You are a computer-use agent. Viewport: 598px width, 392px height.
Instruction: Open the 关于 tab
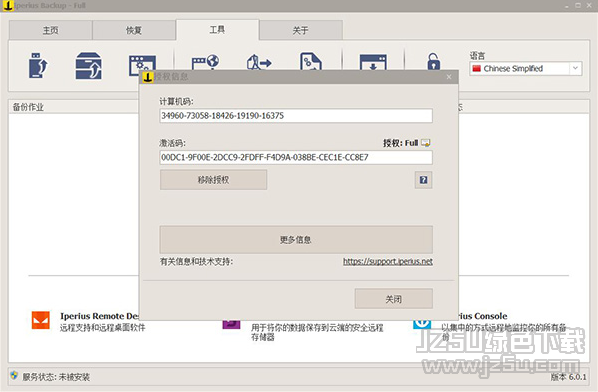[x=301, y=30]
